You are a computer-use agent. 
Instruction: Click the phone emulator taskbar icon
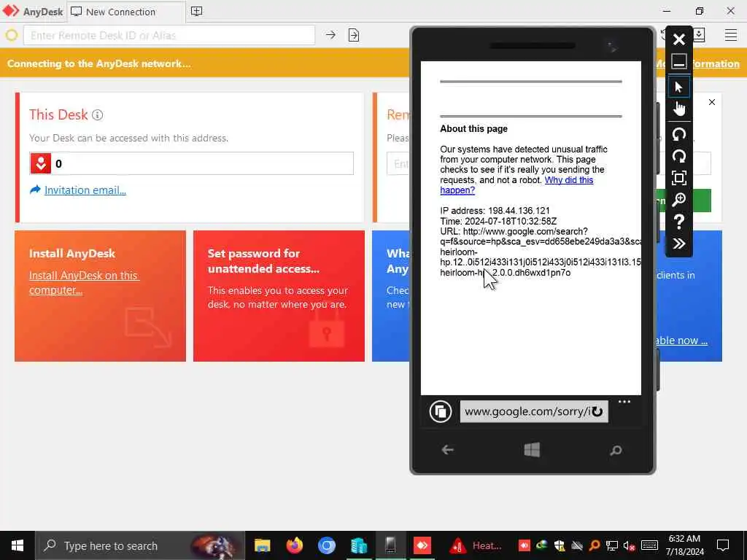click(x=390, y=545)
